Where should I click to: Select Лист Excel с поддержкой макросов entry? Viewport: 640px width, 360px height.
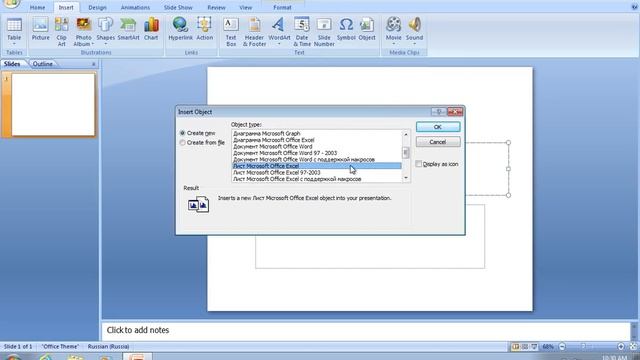[x=317, y=179]
